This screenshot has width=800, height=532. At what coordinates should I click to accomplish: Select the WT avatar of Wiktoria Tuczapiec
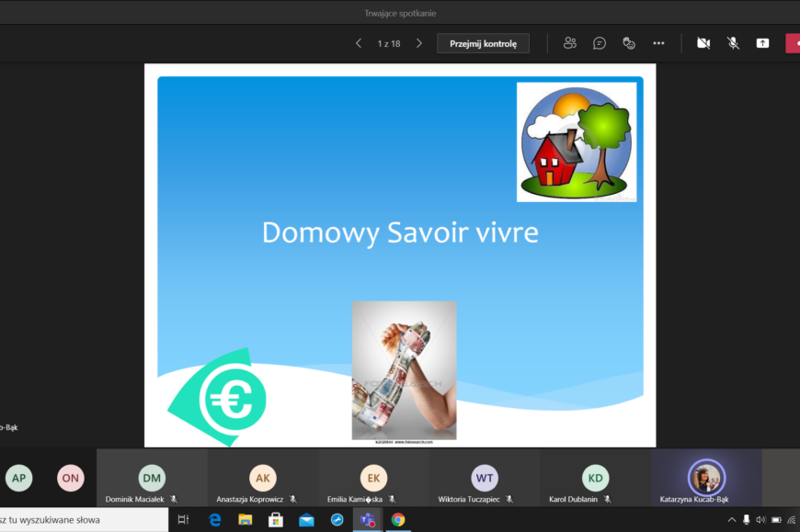(485, 478)
